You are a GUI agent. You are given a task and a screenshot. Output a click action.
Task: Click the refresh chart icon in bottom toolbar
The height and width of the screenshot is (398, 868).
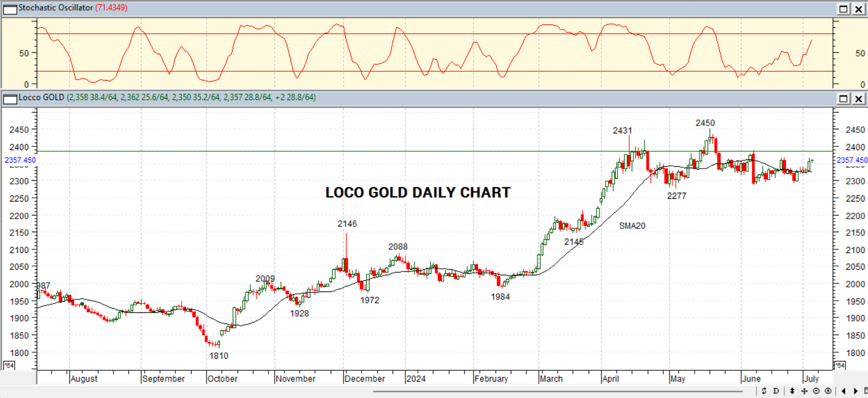point(764,391)
